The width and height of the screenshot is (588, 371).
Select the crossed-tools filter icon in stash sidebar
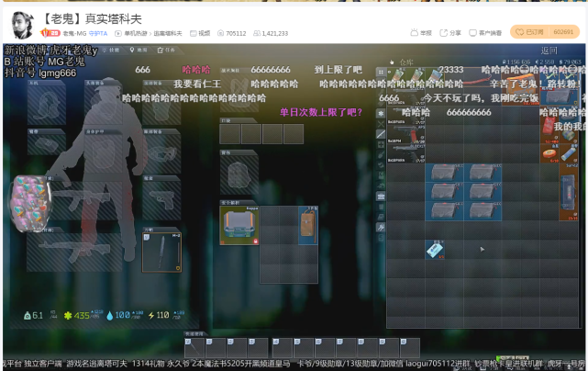381,124
